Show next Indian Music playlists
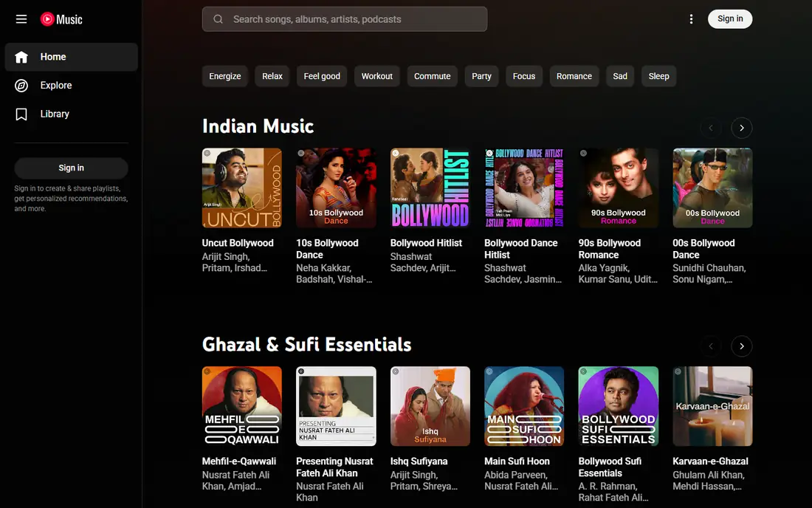Screen dimensions: 812x508 point(742,128)
